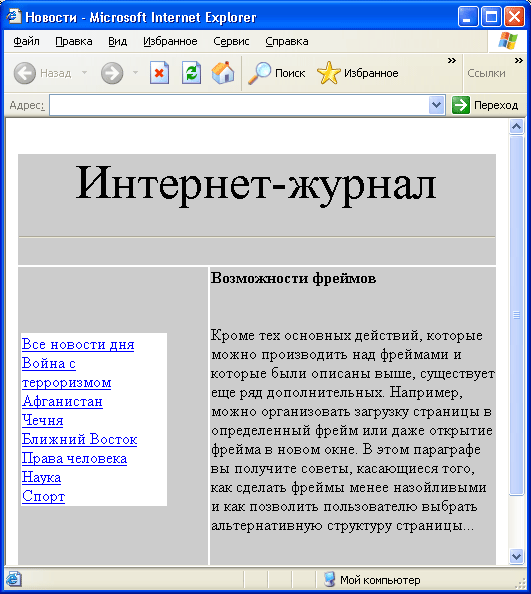Open the Back button history dropdown arrow

click(84, 72)
